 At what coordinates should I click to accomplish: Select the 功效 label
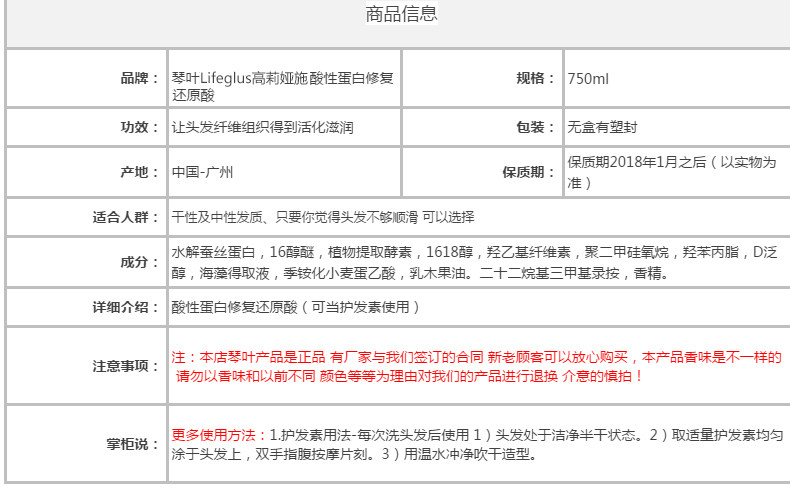(x=139, y=127)
